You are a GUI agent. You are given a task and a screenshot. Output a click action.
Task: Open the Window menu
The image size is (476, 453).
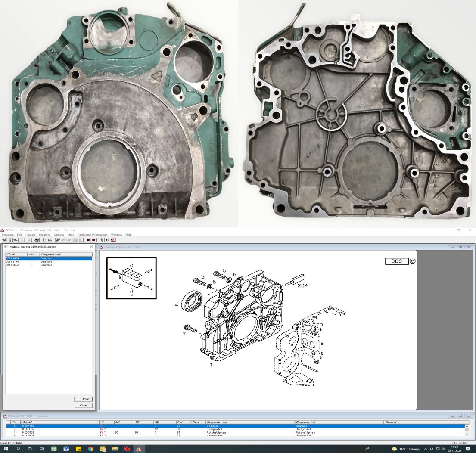pyautogui.click(x=116, y=235)
